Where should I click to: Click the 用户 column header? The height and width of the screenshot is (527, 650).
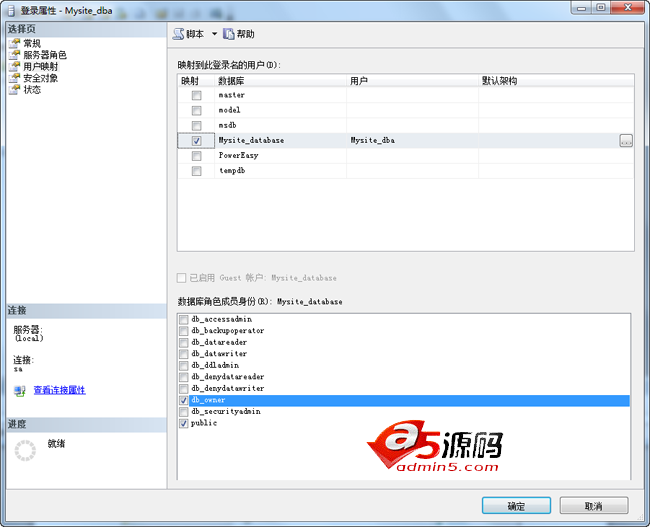tap(412, 81)
